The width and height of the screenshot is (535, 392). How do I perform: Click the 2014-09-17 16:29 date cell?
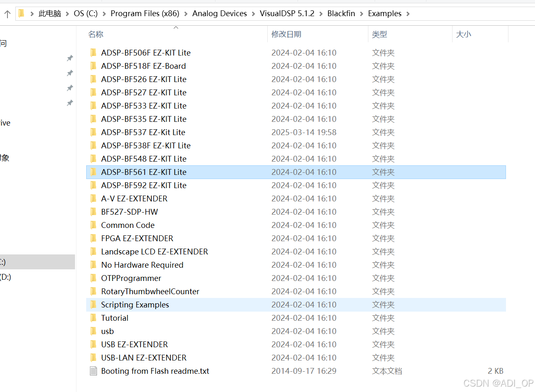tap(304, 371)
